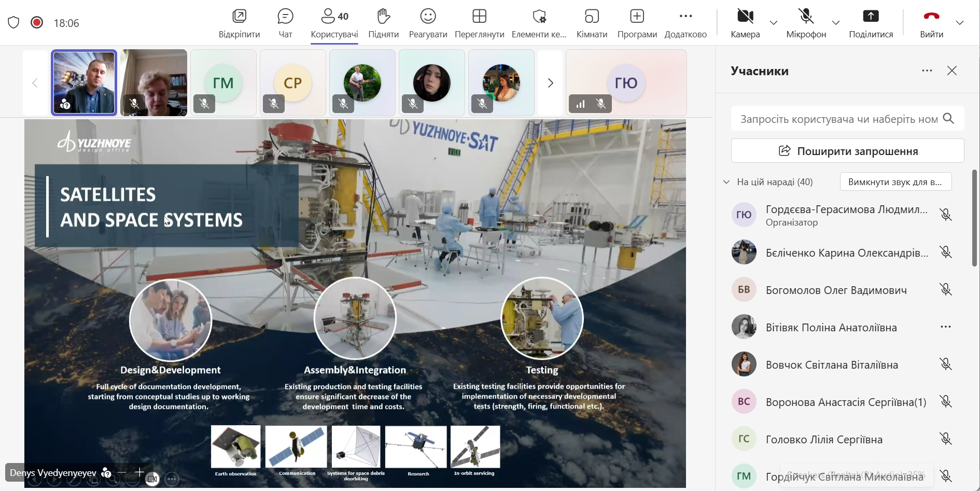Click the Raise hand (Підняти) icon
This screenshot has width=980, height=491.
(x=383, y=17)
